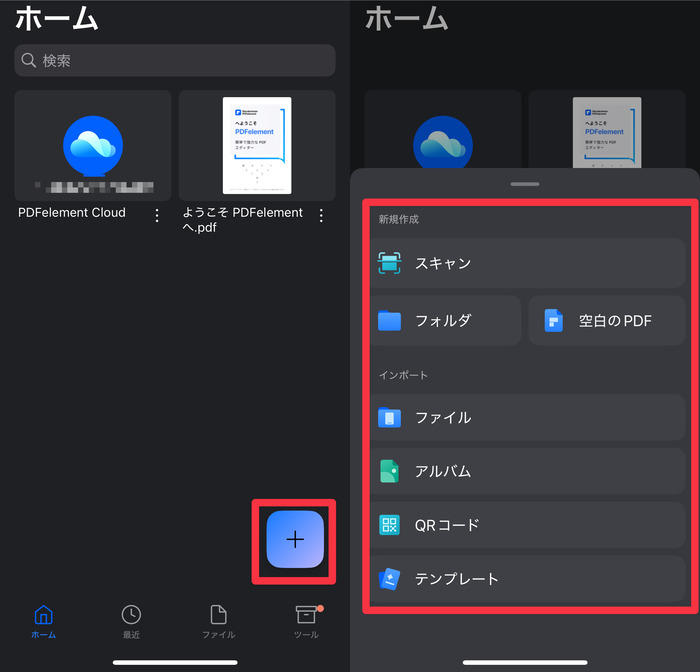The height and width of the screenshot is (672, 700).
Task: Click the 検索 search field
Action: [x=175, y=61]
